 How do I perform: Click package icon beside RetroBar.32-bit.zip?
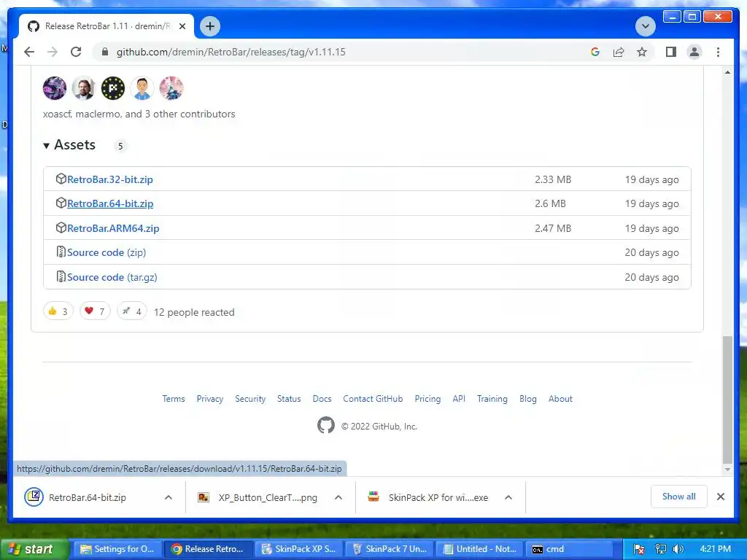click(x=61, y=179)
